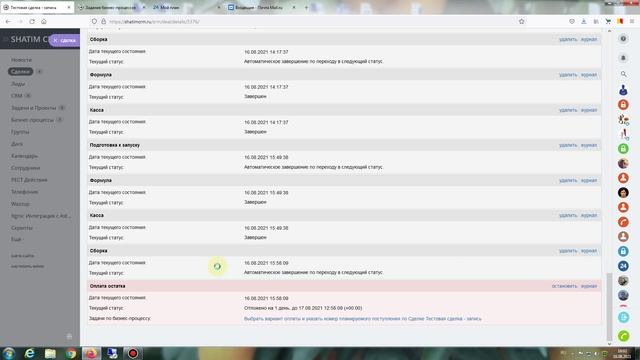Click the page vertical scrollbar thumb
Viewport: 640px width, 360px height.
[x=609, y=306]
